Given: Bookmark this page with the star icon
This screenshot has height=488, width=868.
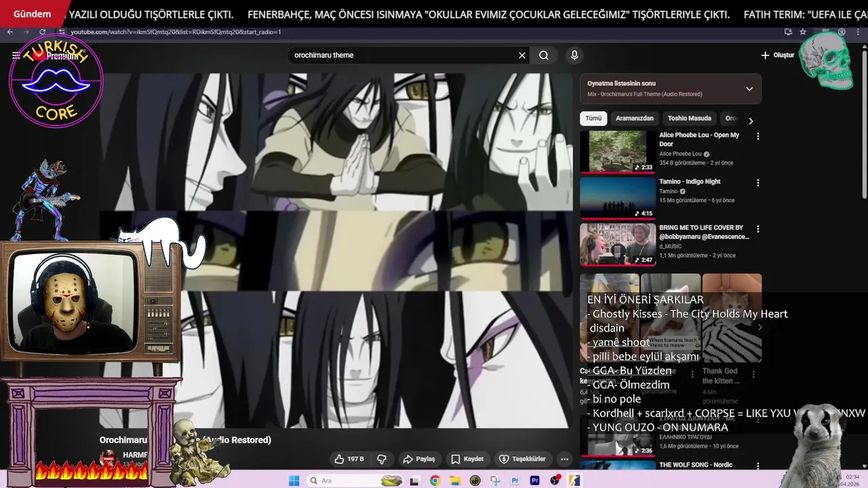Looking at the screenshot, I should pyautogui.click(x=803, y=32).
